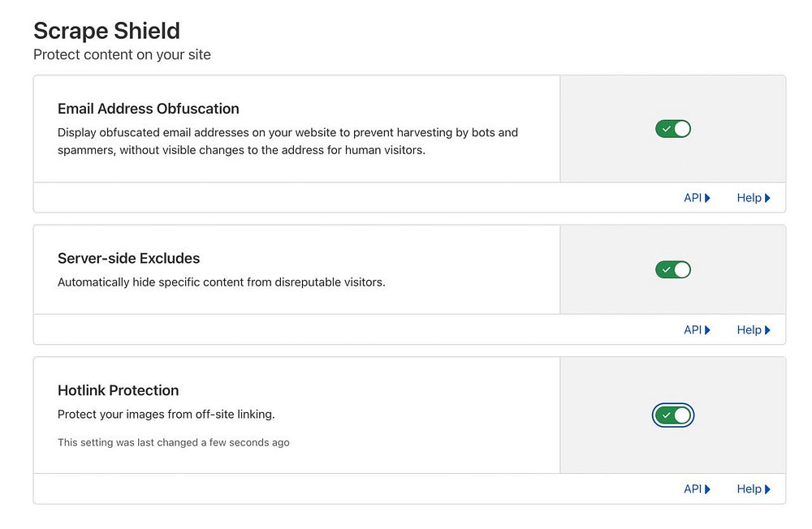Click the arrow icon beside Server-side Excludes Help
Image resolution: width=812 pixels, height=529 pixels.
click(767, 330)
